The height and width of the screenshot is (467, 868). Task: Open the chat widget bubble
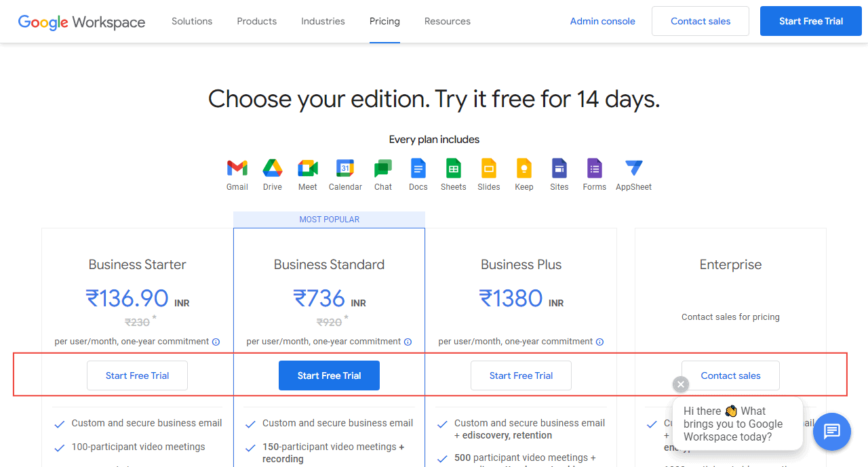tap(831, 432)
